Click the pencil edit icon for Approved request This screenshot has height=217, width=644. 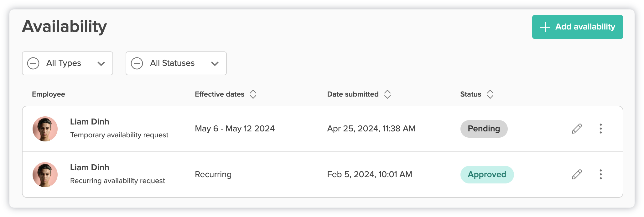(577, 174)
